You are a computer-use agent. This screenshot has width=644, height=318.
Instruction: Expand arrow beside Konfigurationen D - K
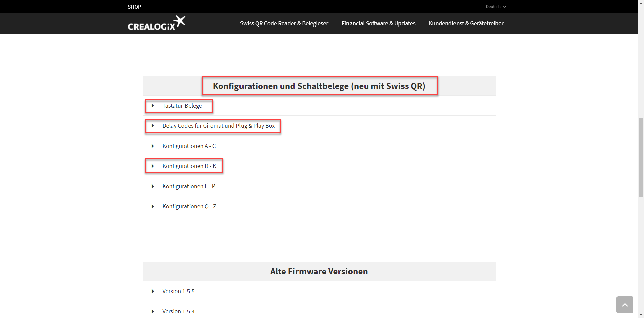[x=153, y=166]
